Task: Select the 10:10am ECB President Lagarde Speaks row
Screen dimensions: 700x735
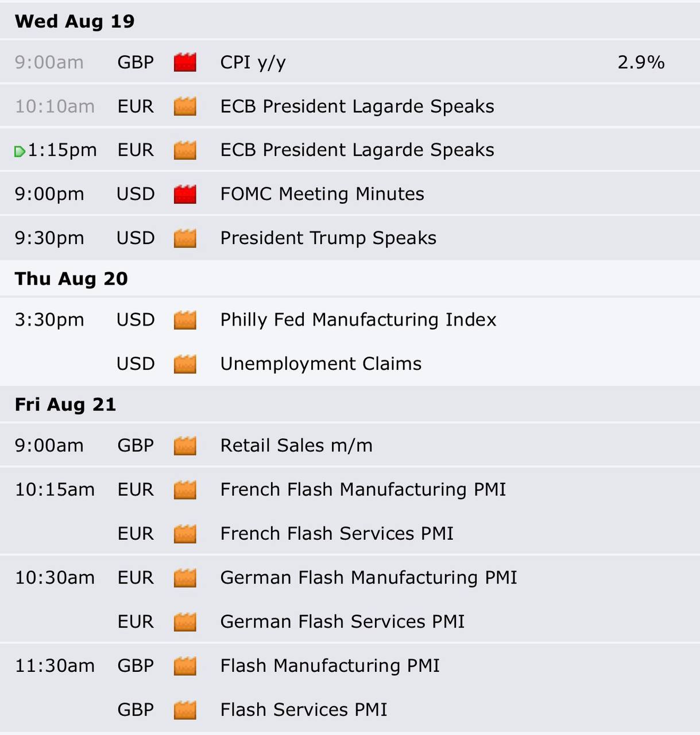Action: (x=350, y=106)
